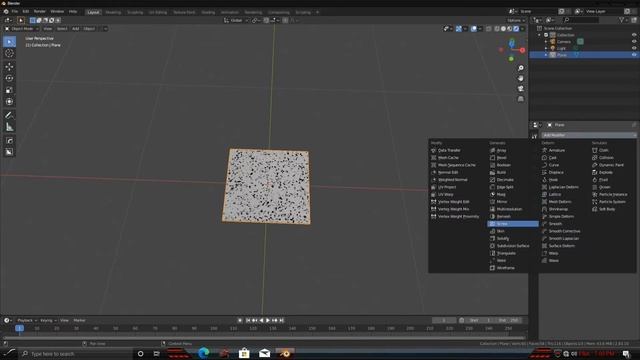Collapse the Collection tree in outliner

coord(539,35)
